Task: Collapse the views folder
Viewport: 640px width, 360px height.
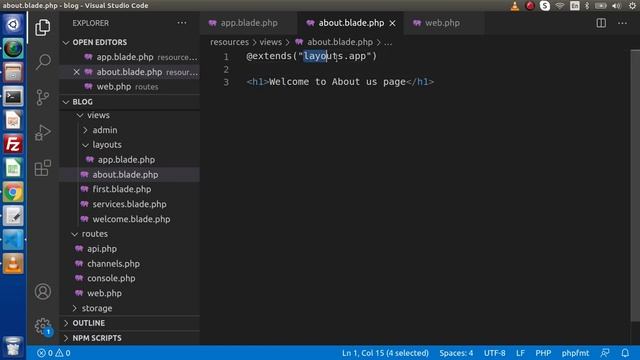Action: coord(130,115)
